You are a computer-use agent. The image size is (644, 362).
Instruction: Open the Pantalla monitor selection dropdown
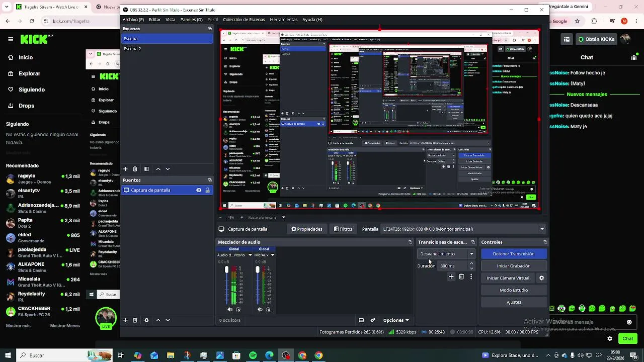463,229
